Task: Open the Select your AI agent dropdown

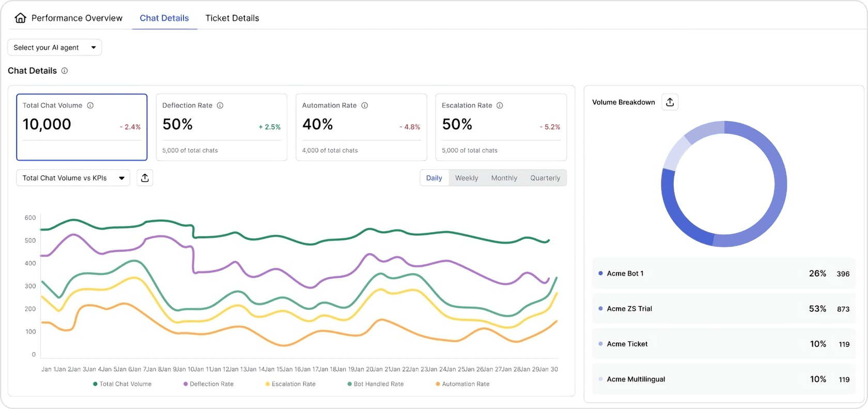Action: 55,48
